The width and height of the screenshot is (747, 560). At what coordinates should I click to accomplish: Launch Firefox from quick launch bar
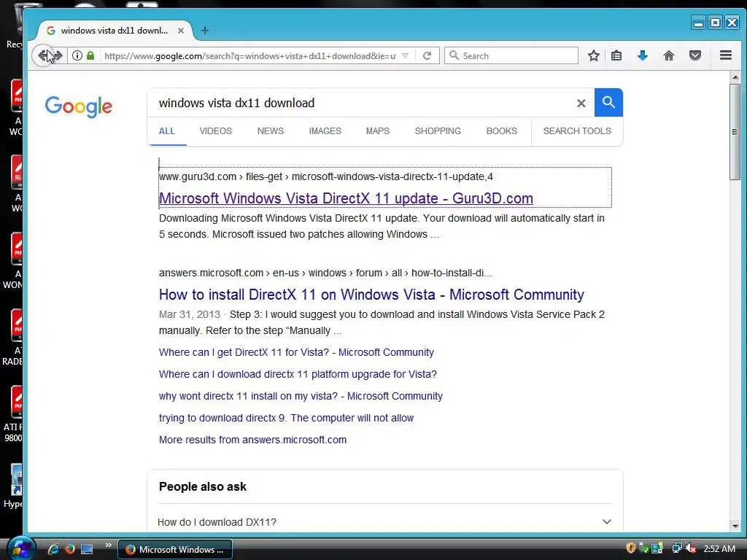point(70,549)
